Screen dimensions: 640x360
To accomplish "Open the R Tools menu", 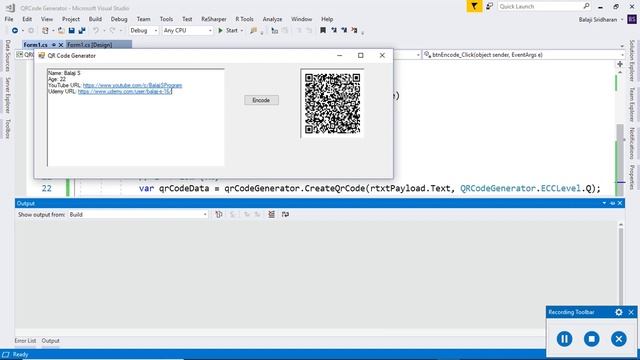I will coord(244,19).
